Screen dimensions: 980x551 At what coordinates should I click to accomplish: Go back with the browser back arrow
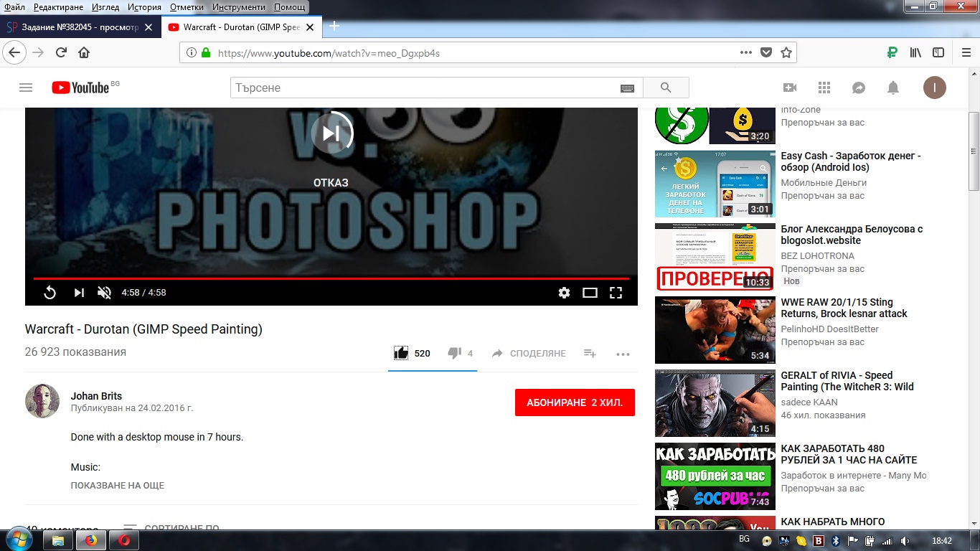[14, 52]
